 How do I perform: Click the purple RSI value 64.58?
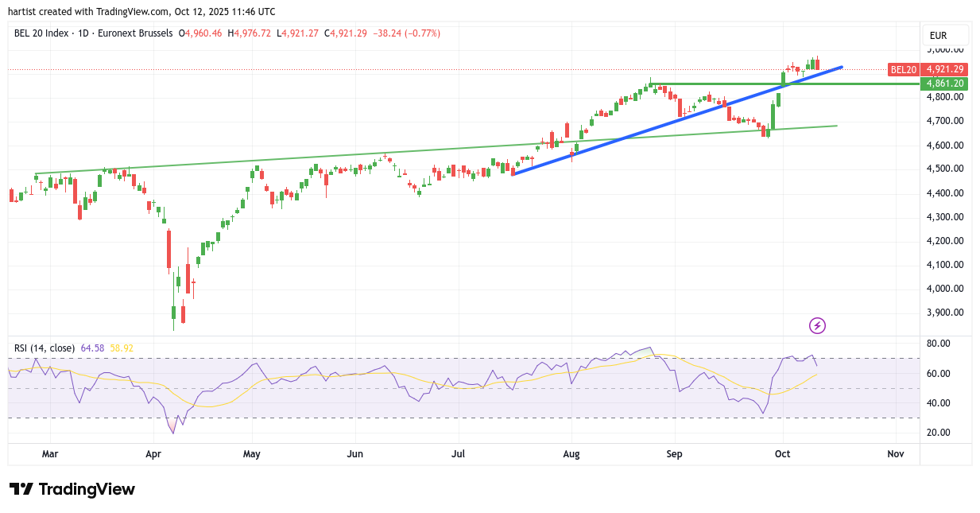93,348
